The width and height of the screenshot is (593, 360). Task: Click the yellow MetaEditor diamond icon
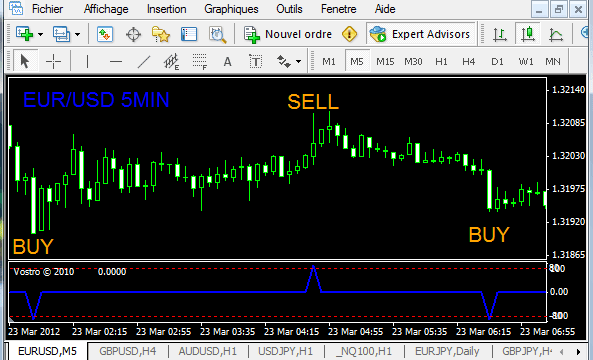coord(349,34)
